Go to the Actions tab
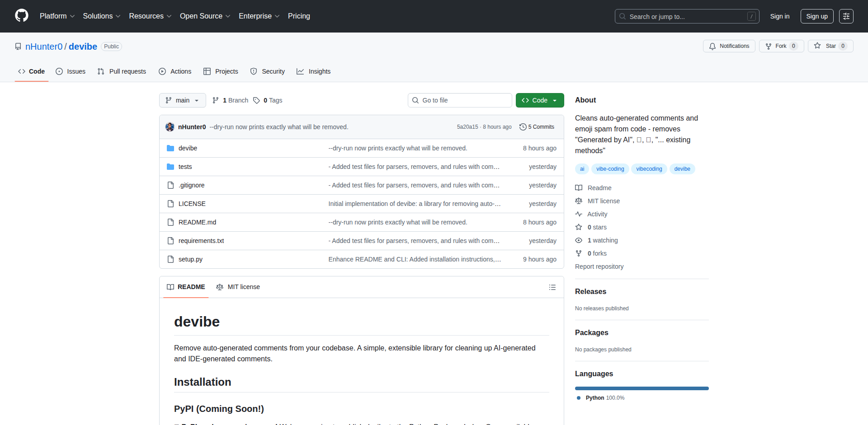868x425 pixels. click(x=175, y=71)
